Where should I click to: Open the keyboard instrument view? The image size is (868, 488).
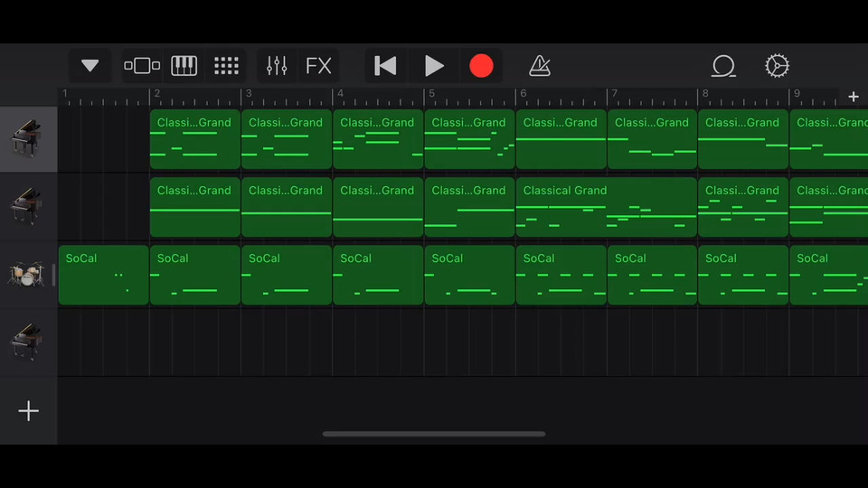[184, 66]
